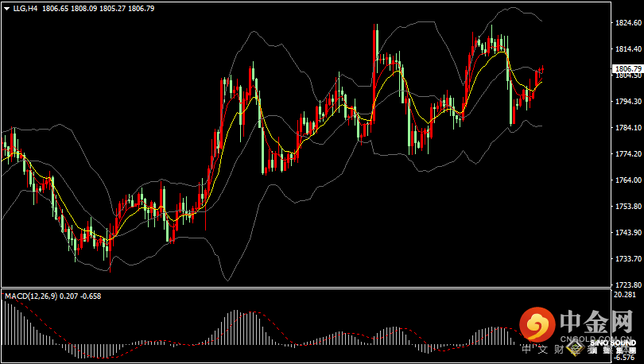644x364 pixels.
Task: Click the 1753.80 price axis label
Action: coord(629,207)
